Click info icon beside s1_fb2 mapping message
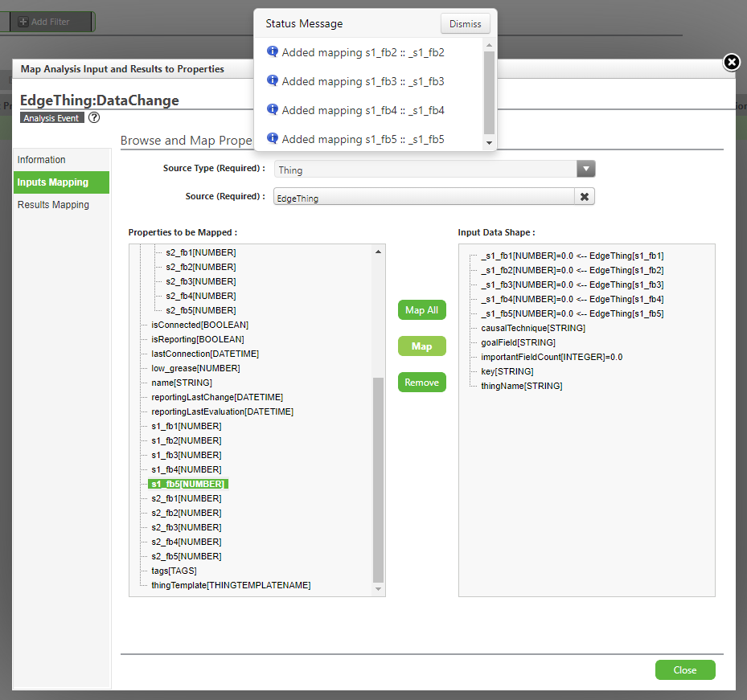The height and width of the screenshot is (700, 747). coord(272,51)
